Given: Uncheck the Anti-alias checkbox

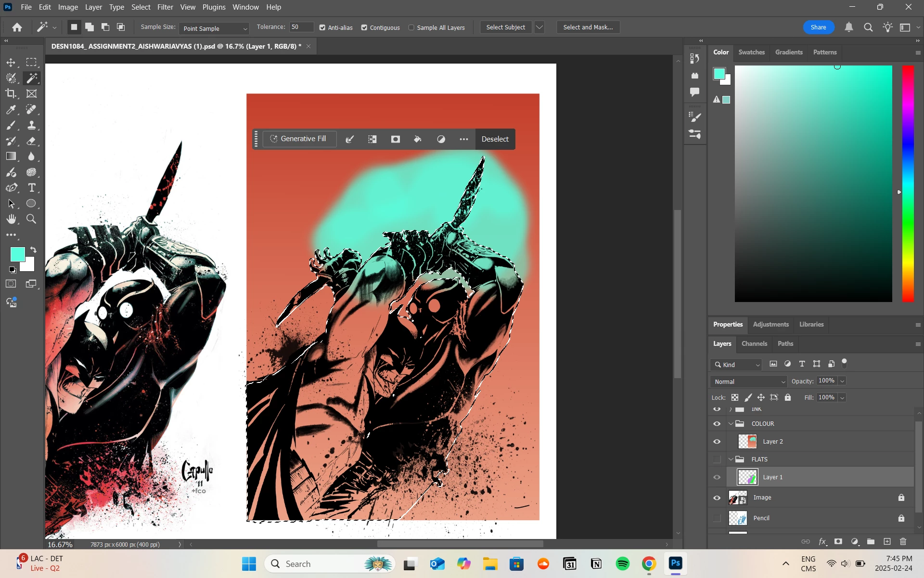Looking at the screenshot, I should tap(322, 28).
